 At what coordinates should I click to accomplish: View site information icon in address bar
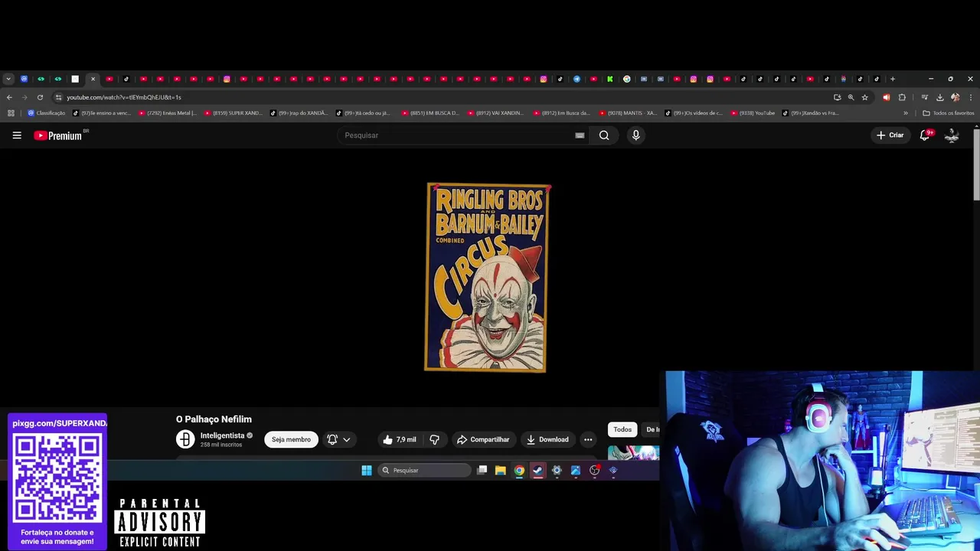(58, 97)
